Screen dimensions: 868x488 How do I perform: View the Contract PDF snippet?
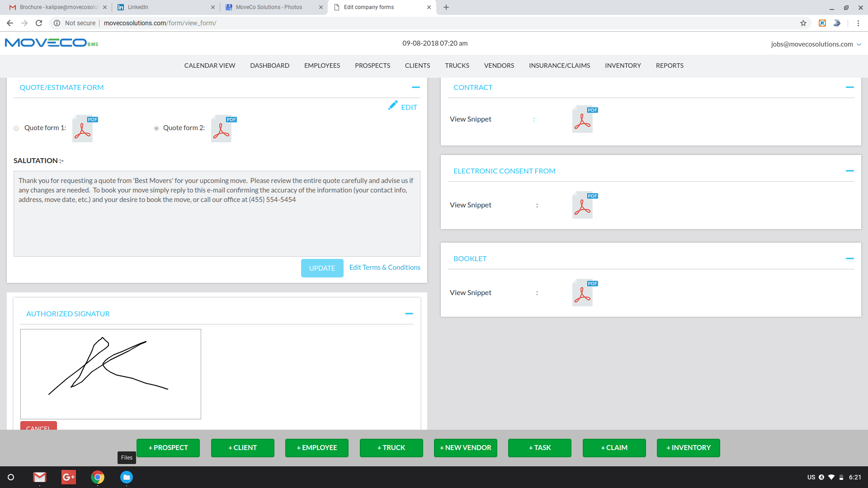pyautogui.click(x=584, y=119)
